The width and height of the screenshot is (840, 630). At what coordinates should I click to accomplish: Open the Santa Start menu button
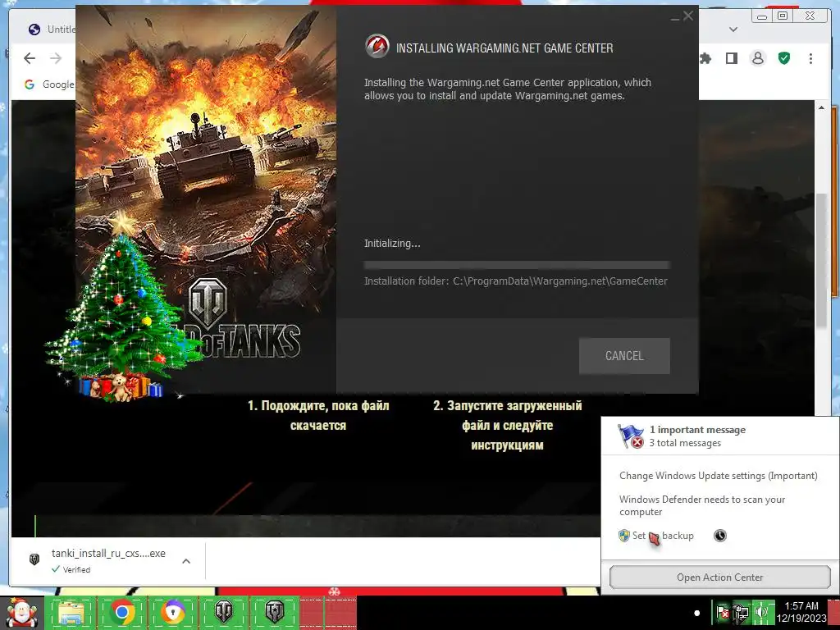coord(21,612)
